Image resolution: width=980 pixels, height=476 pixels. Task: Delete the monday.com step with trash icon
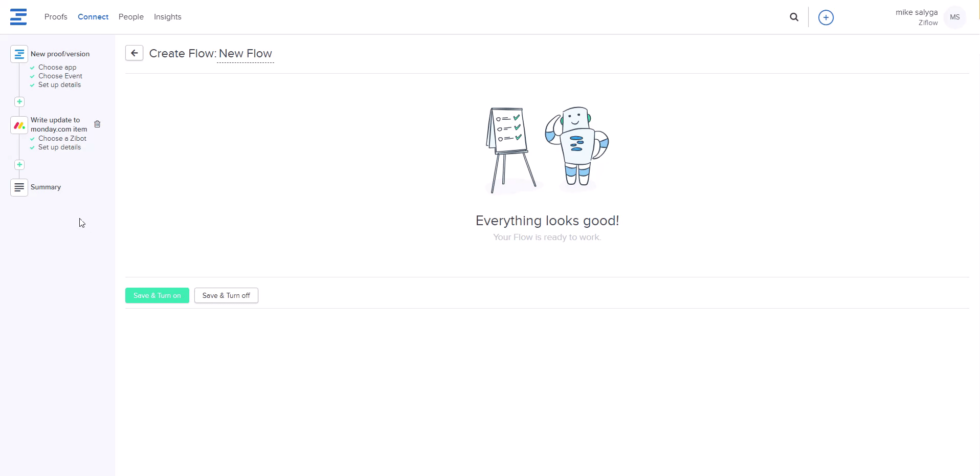point(97,124)
